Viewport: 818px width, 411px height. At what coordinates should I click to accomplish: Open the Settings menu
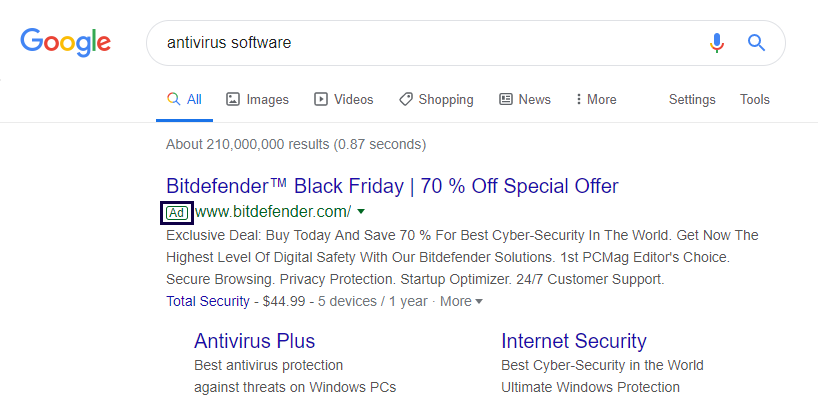coord(692,99)
